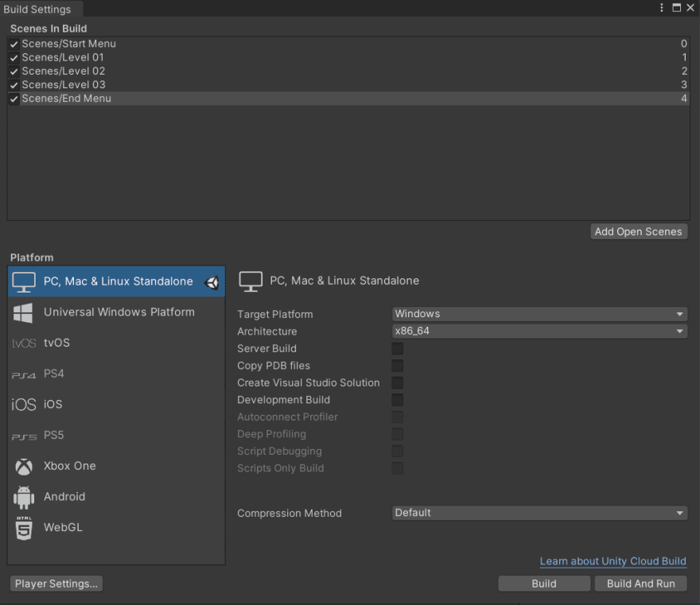Choose the PS4 logo icon
Image resolution: width=700 pixels, height=605 pixels.
24,375
